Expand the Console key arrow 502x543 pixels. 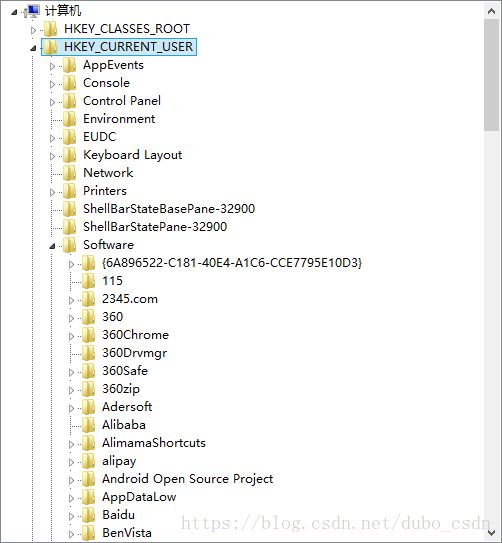(x=52, y=84)
